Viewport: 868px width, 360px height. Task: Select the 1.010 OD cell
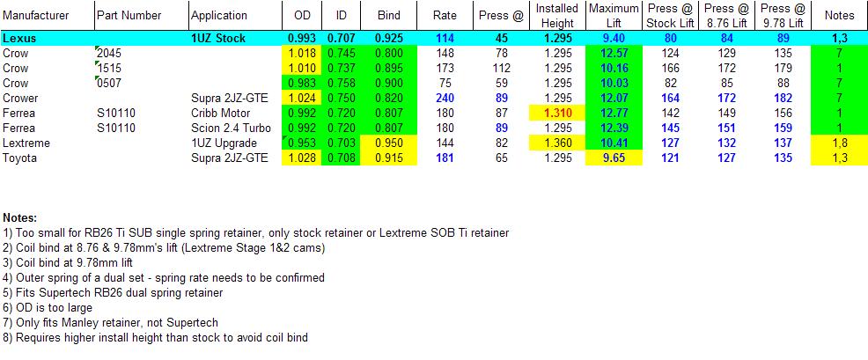(301, 69)
